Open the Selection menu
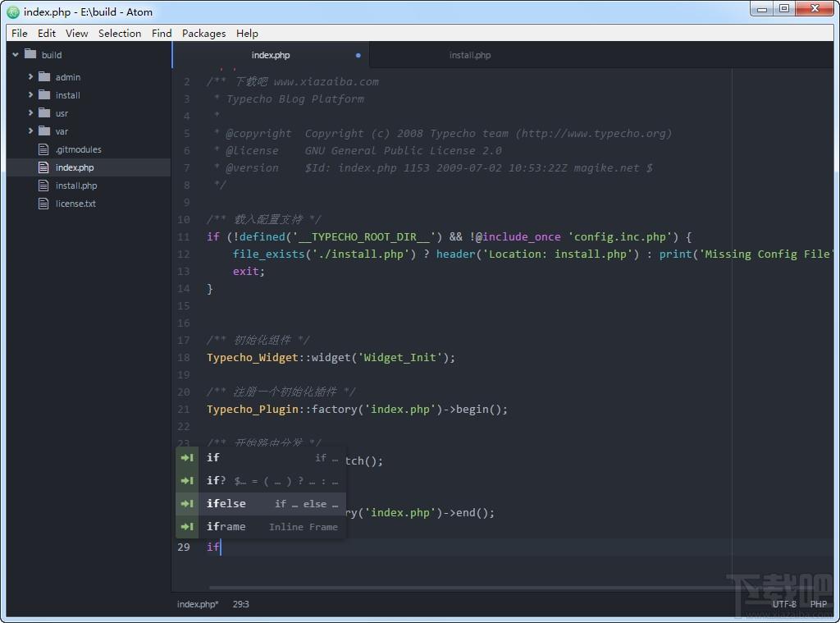Viewport: 840px width, 623px height. pyautogui.click(x=120, y=33)
